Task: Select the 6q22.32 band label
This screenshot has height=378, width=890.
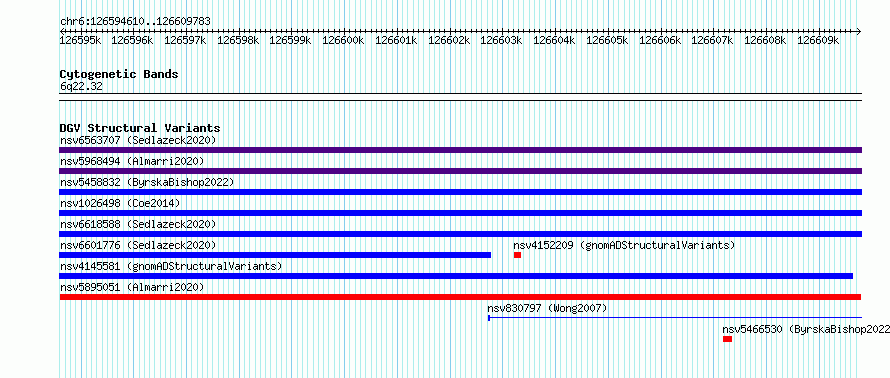Action: [x=81, y=87]
